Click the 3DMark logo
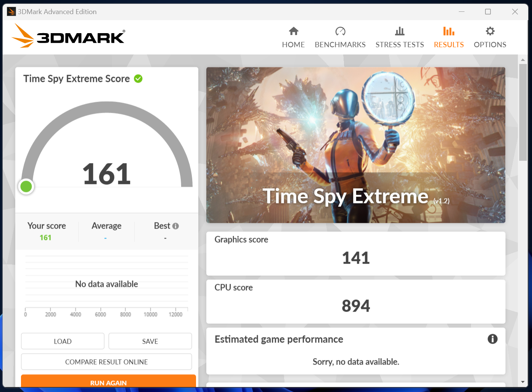This screenshot has width=532, height=392. click(69, 36)
